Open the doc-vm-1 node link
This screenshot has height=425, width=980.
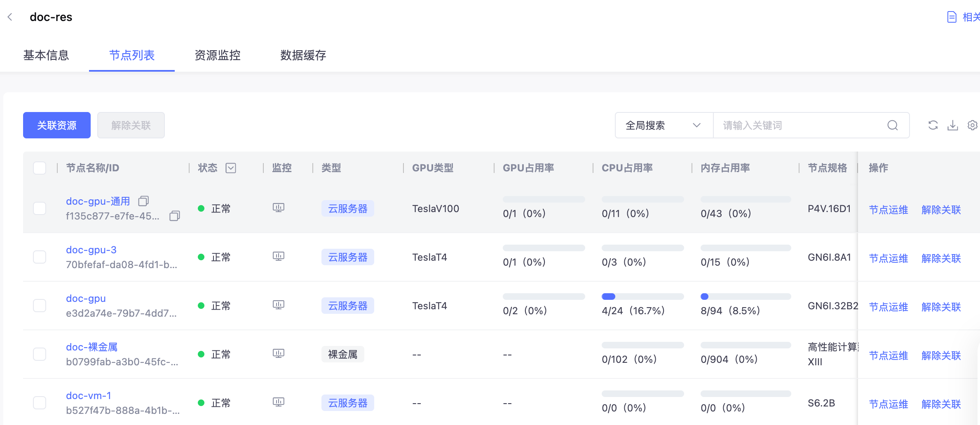89,395
